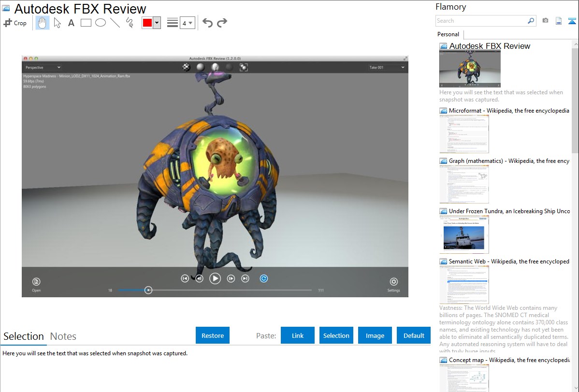Pick the ellipse drawing tool
579x392 pixels.
(x=101, y=23)
